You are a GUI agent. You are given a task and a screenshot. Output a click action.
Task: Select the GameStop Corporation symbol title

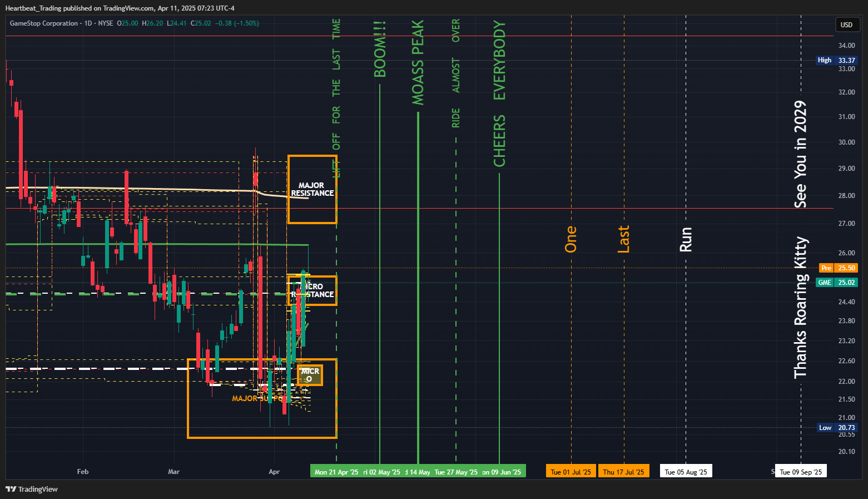point(44,23)
